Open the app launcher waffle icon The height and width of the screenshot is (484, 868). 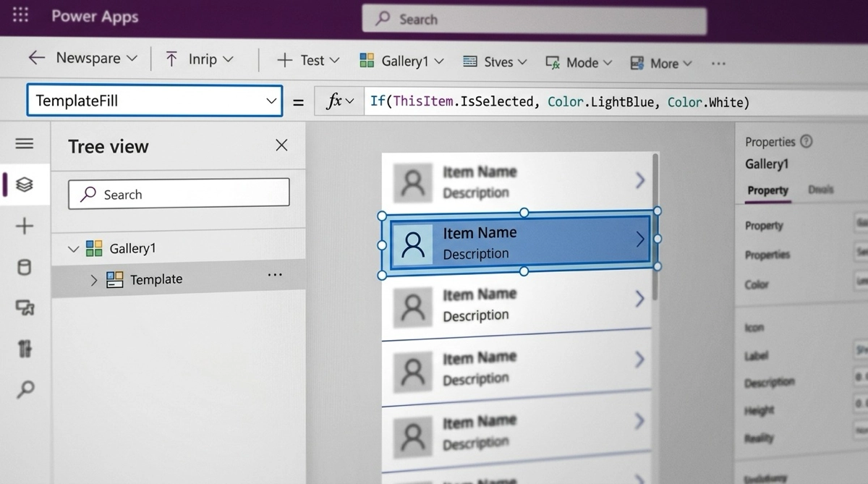pos(21,16)
